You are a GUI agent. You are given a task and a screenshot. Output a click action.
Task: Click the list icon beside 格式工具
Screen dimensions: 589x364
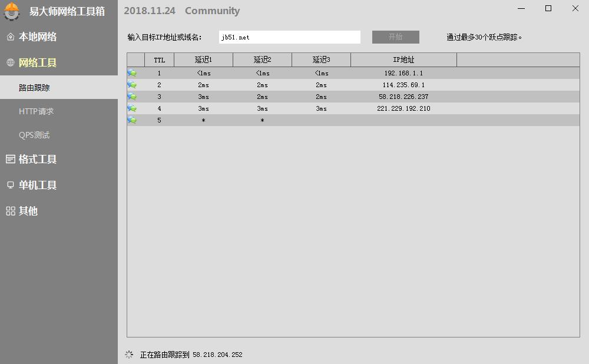coord(10,159)
